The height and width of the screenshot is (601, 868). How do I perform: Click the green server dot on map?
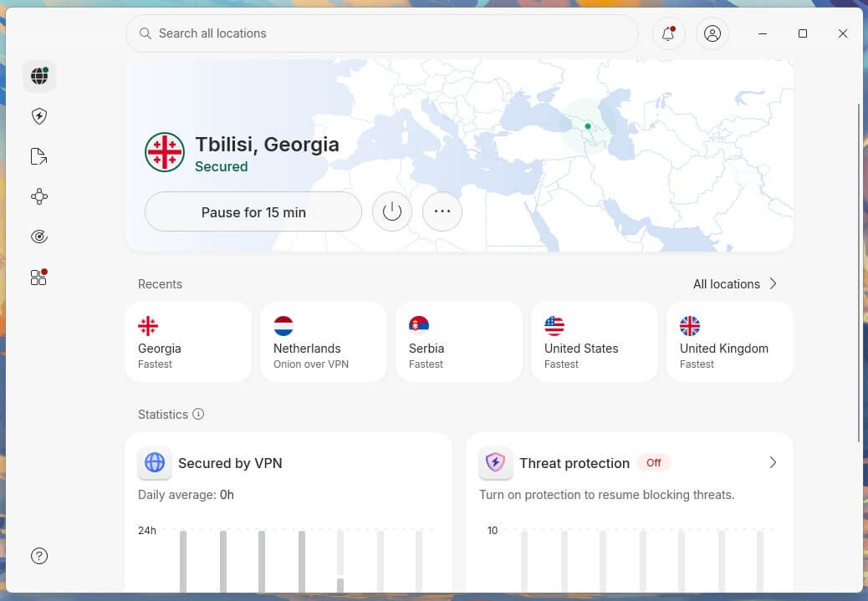588,126
